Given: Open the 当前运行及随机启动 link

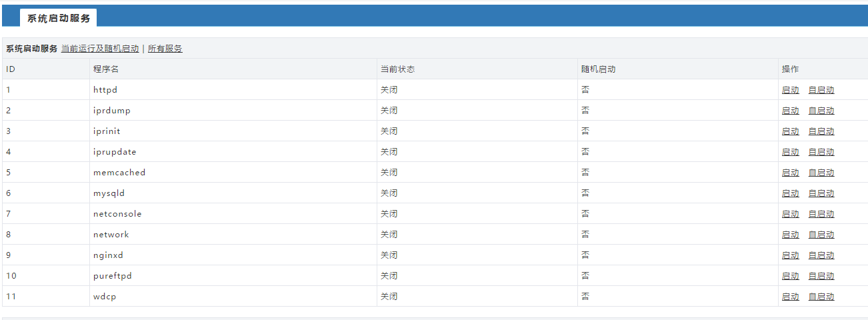Looking at the screenshot, I should coord(100,49).
